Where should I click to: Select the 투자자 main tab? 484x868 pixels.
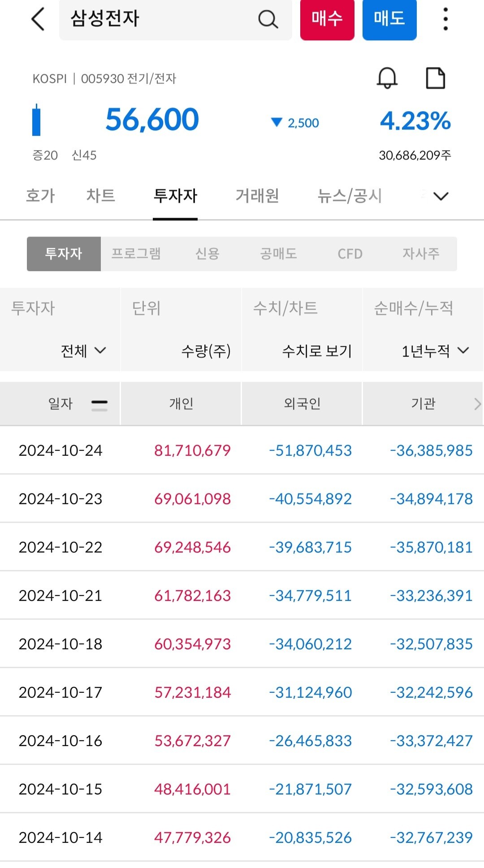click(x=175, y=196)
